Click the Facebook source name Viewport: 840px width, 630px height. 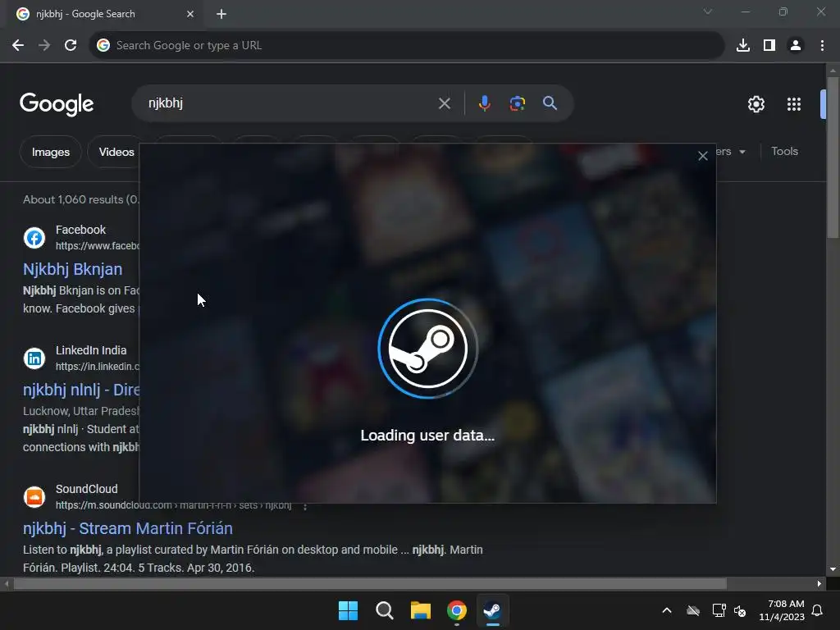(x=80, y=230)
